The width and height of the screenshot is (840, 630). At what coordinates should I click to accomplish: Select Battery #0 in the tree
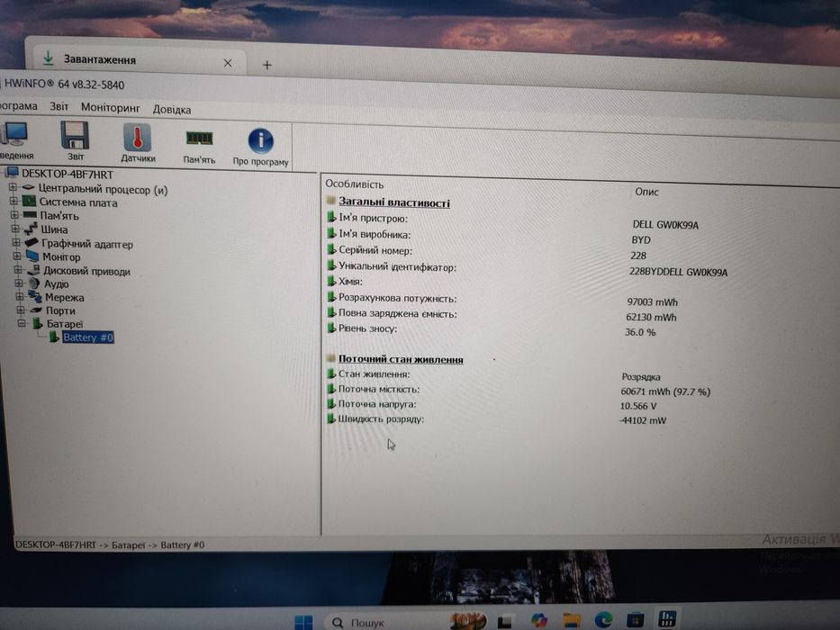[x=88, y=337]
